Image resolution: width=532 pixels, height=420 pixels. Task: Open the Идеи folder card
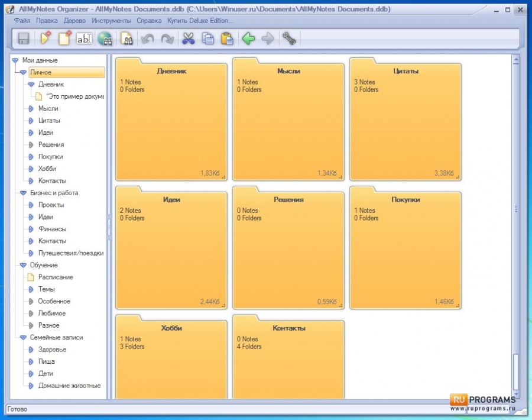coord(171,248)
